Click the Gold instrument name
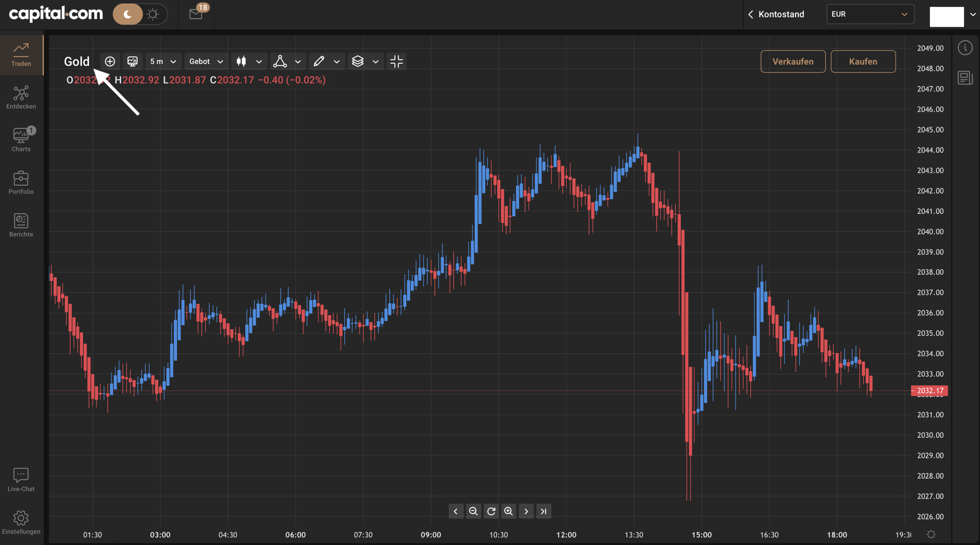This screenshot has width=980, height=545. tap(77, 61)
